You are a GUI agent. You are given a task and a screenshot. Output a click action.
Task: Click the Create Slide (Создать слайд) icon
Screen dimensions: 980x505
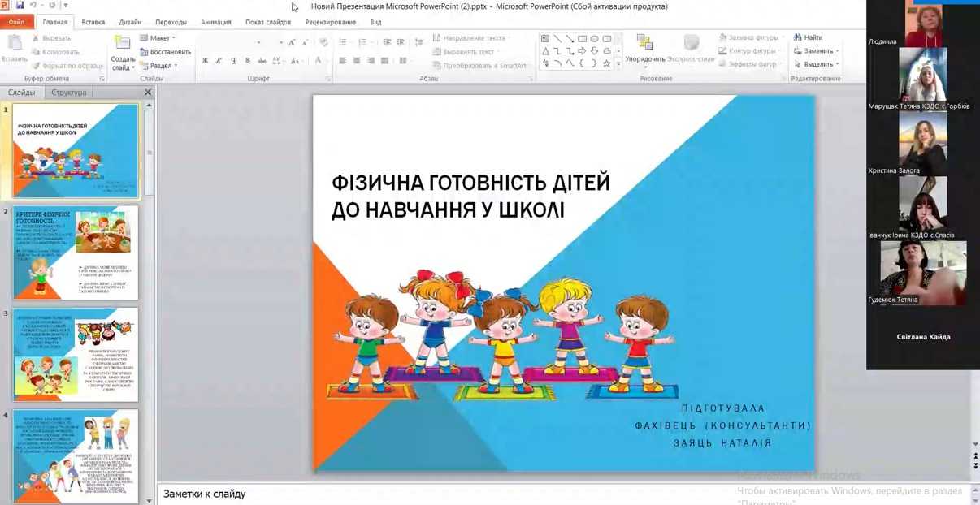click(x=123, y=45)
